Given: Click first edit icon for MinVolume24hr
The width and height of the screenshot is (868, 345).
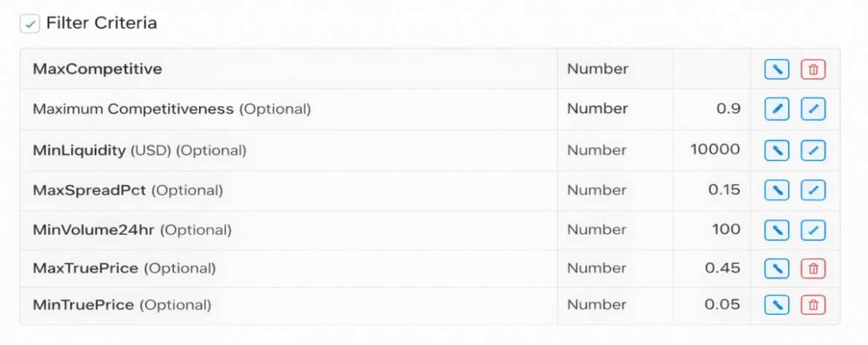Looking at the screenshot, I should [777, 230].
